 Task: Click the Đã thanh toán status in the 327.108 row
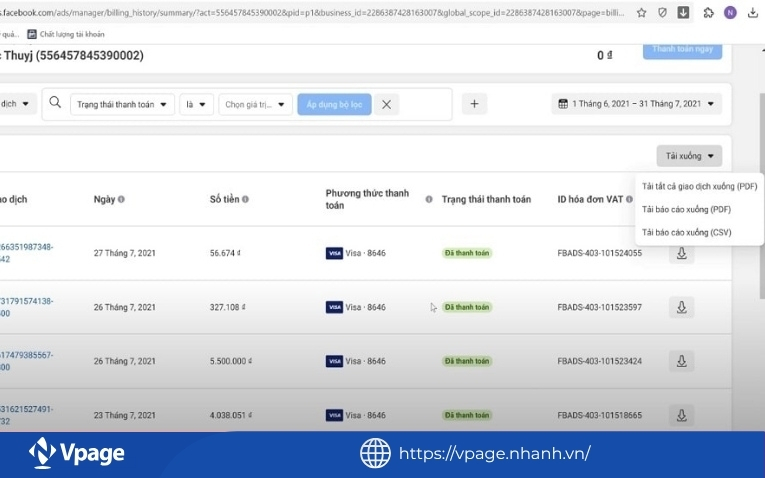(x=467, y=307)
